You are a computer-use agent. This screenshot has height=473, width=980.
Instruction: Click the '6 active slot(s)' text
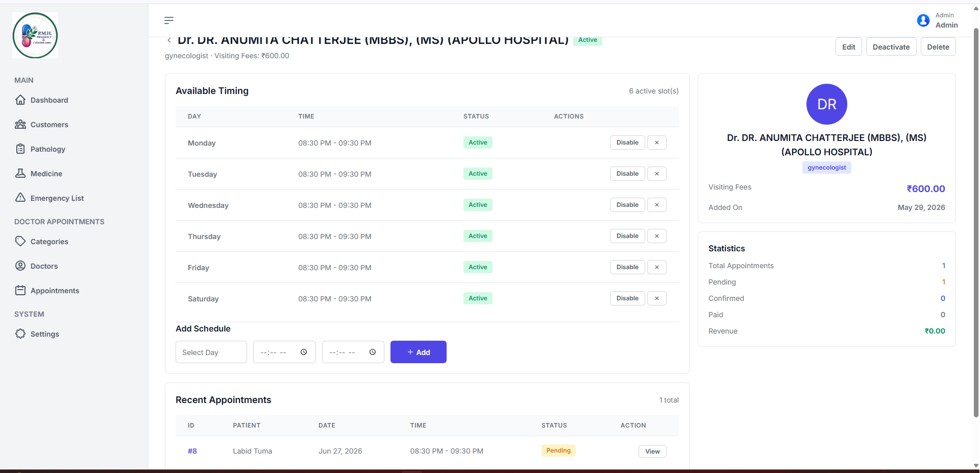(x=654, y=91)
